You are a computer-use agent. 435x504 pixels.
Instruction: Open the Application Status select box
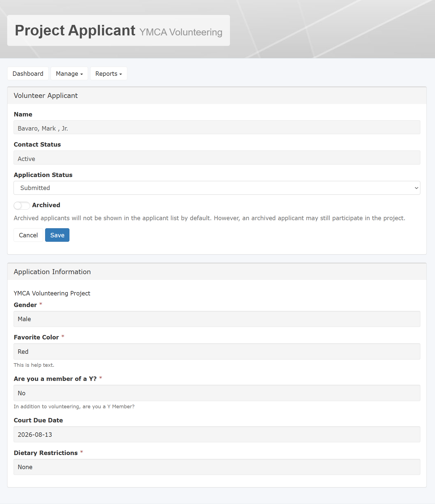pyautogui.click(x=217, y=188)
